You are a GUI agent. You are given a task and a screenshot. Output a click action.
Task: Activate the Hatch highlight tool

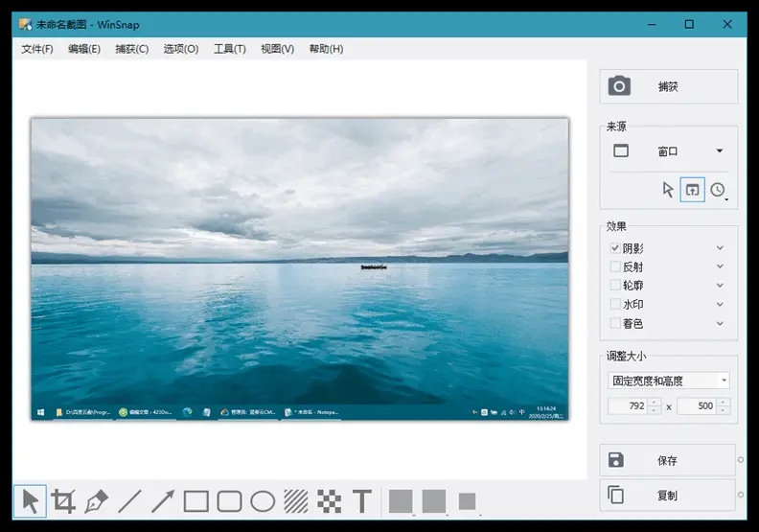point(296,500)
